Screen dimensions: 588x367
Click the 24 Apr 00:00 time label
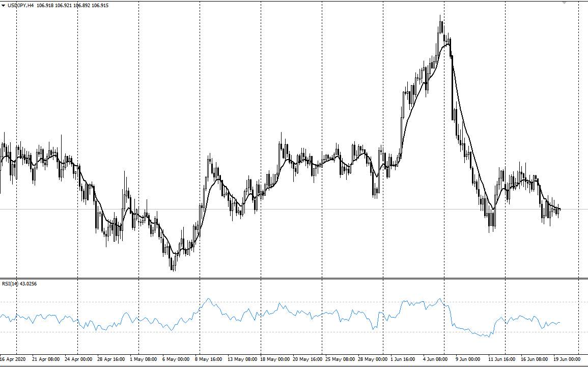click(x=78, y=359)
